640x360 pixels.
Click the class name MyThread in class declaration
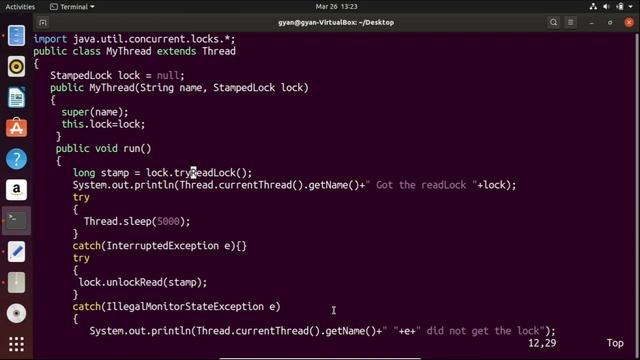click(129, 51)
